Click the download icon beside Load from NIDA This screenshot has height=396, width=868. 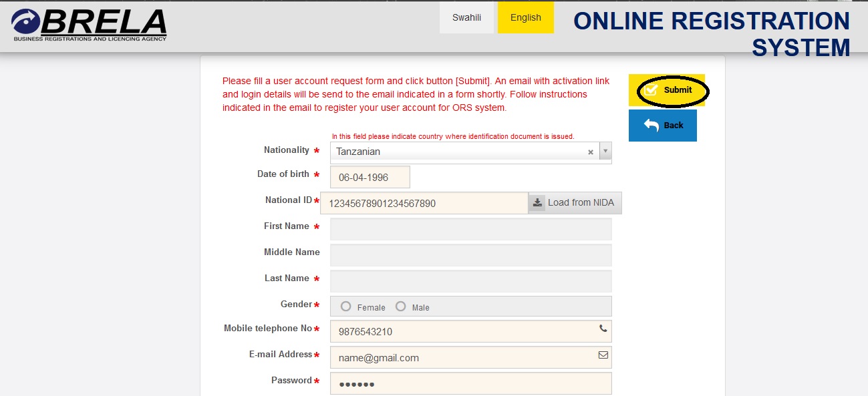(537, 203)
